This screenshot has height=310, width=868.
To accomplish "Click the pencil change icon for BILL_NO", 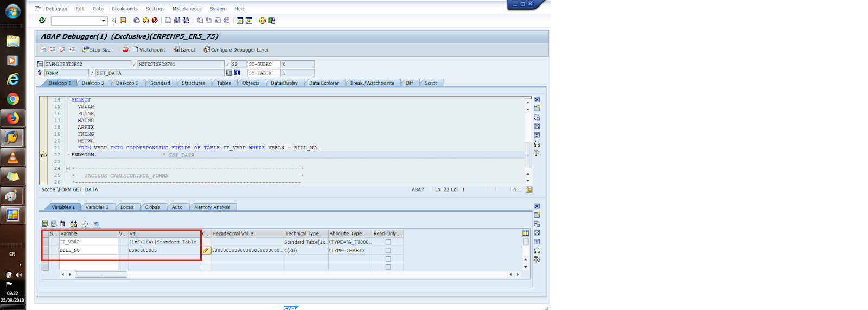I will click(x=206, y=250).
